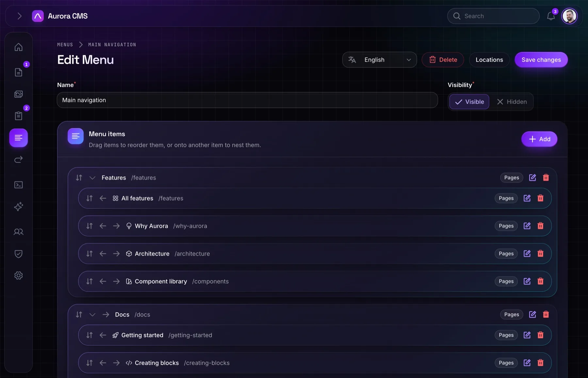
Task: Outdent All features with left arrow
Action: pos(103,198)
